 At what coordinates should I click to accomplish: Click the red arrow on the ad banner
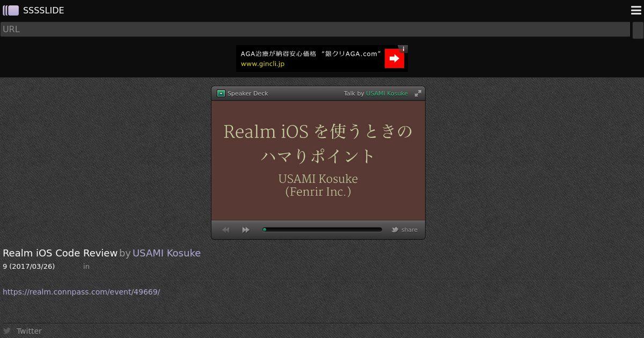[x=394, y=58]
